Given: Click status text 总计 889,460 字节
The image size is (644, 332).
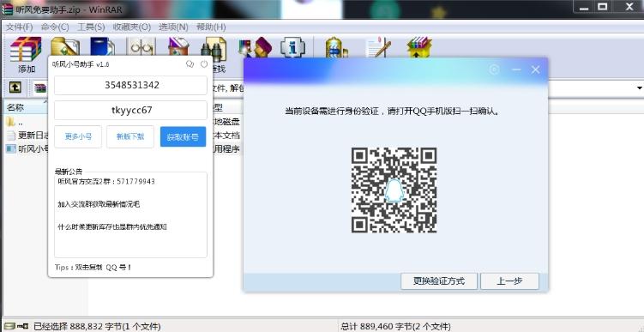Looking at the screenshot, I should (395, 327).
